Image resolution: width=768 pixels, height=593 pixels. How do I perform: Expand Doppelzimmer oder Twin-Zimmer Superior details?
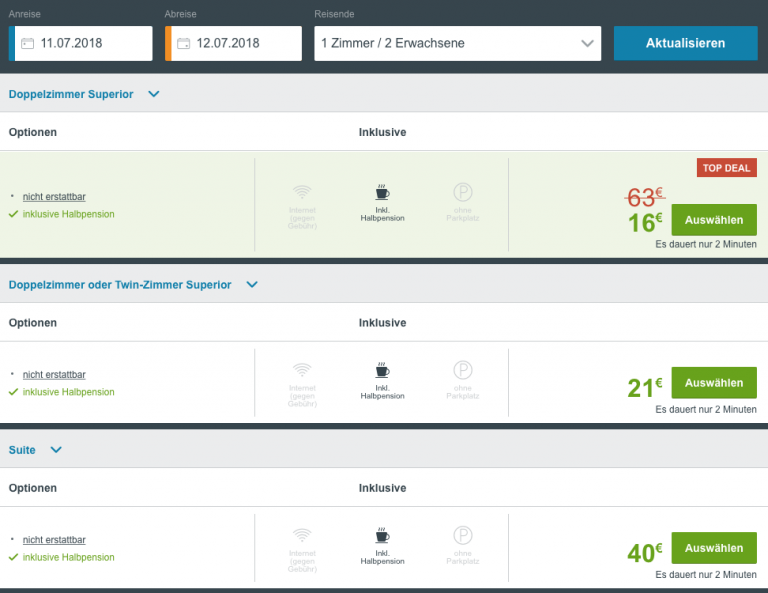click(x=252, y=285)
